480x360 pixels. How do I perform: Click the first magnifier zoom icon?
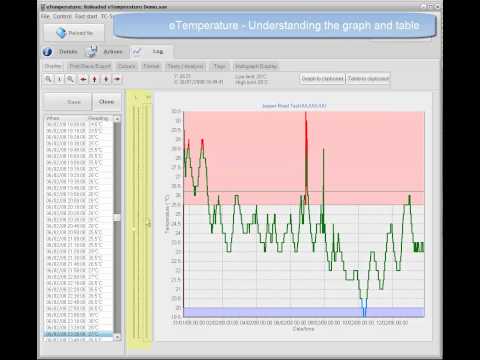pos(49,79)
